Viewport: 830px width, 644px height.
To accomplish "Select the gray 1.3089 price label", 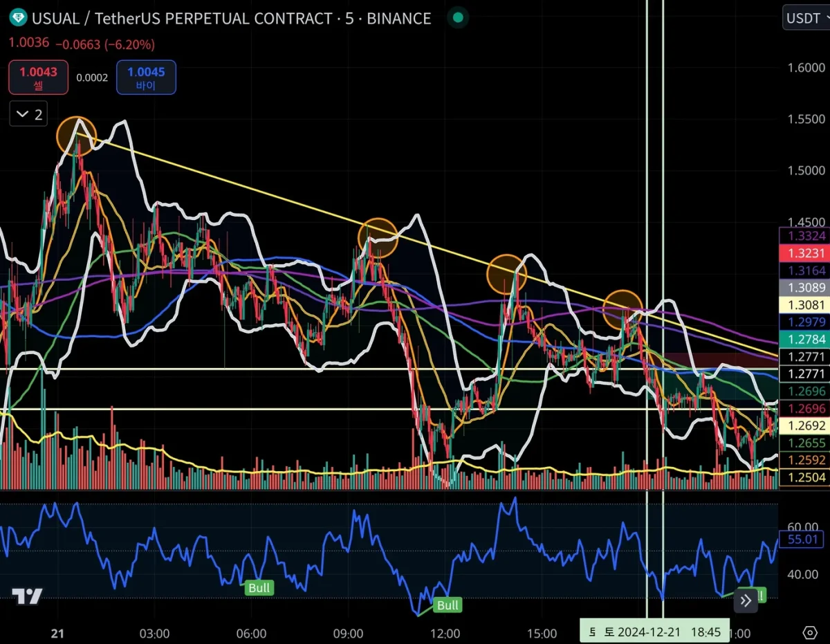I will pyautogui.click(x=804, y=287).
